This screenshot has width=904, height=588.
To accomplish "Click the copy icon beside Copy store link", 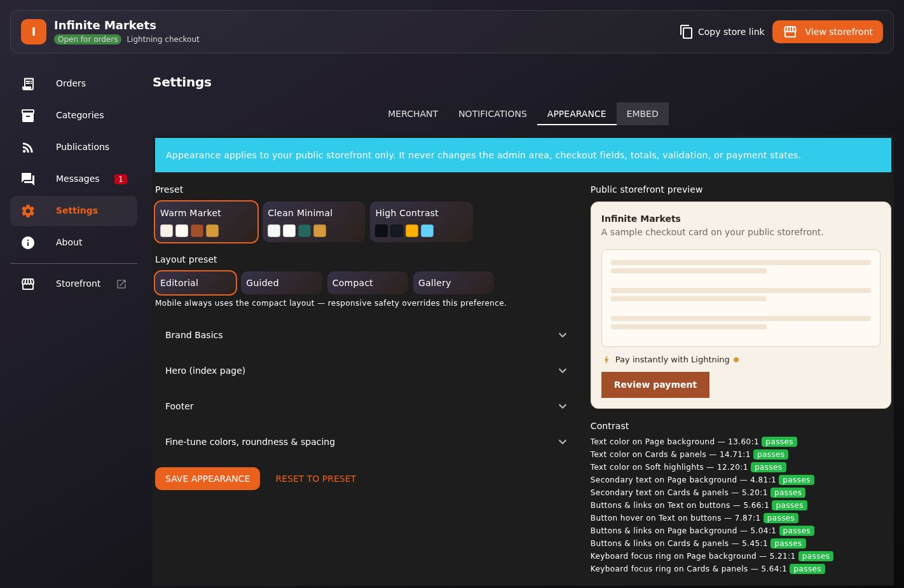I will point(687,32).
